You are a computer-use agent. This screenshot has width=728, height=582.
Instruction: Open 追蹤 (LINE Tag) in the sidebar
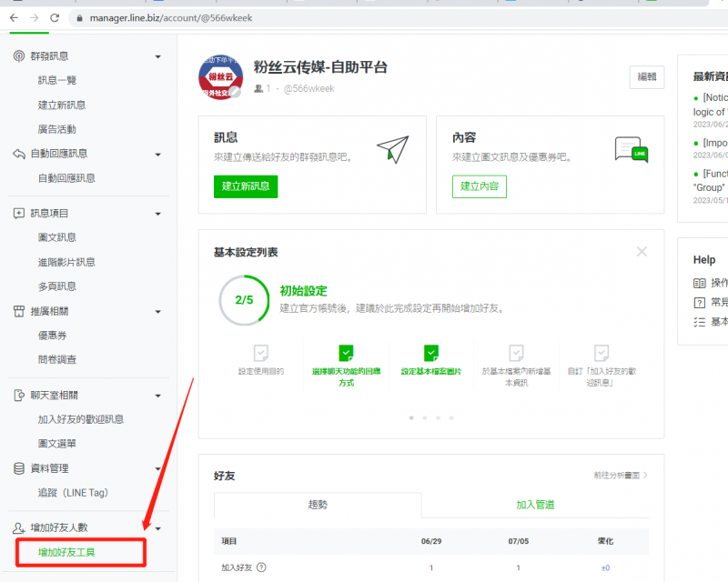[73, 492]
